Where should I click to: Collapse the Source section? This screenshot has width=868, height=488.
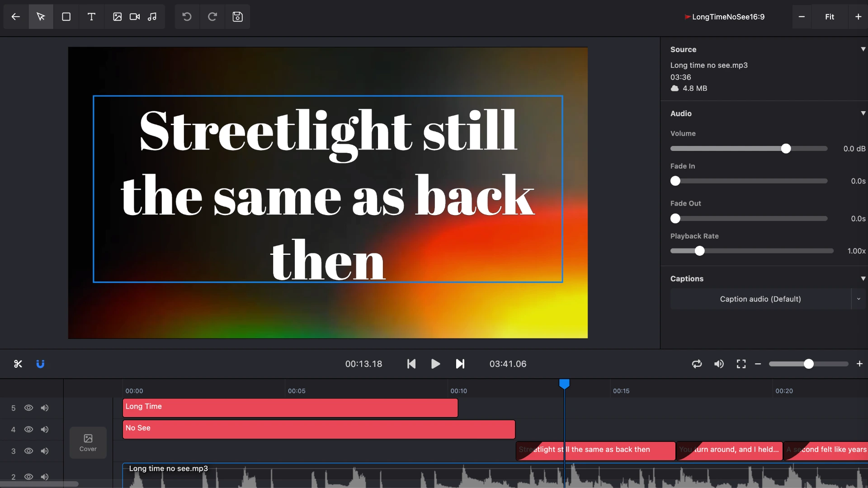click(x=863, y=49)
